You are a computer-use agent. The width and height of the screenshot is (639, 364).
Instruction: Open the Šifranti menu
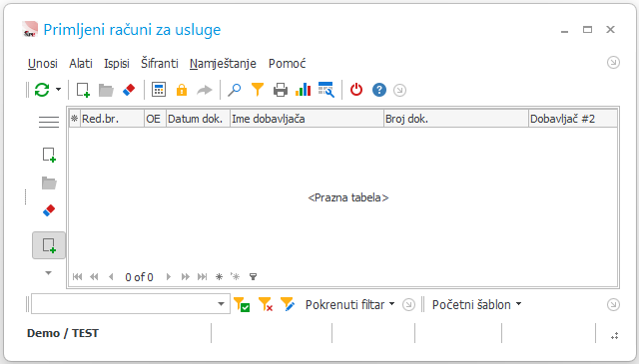pyautogui.click(x=160, y=64)
